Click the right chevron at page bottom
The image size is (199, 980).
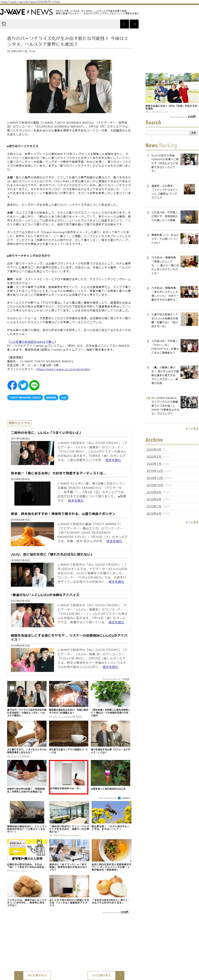(x=120, y=972)
